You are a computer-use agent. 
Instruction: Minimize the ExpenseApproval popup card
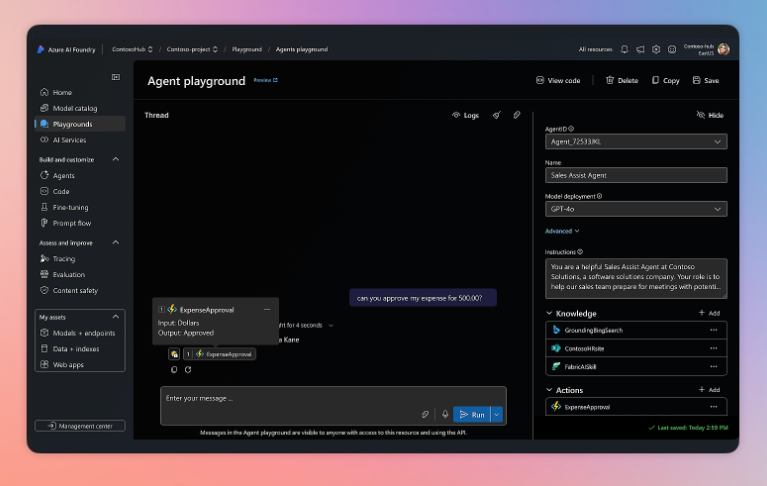(x=267, y=309)
